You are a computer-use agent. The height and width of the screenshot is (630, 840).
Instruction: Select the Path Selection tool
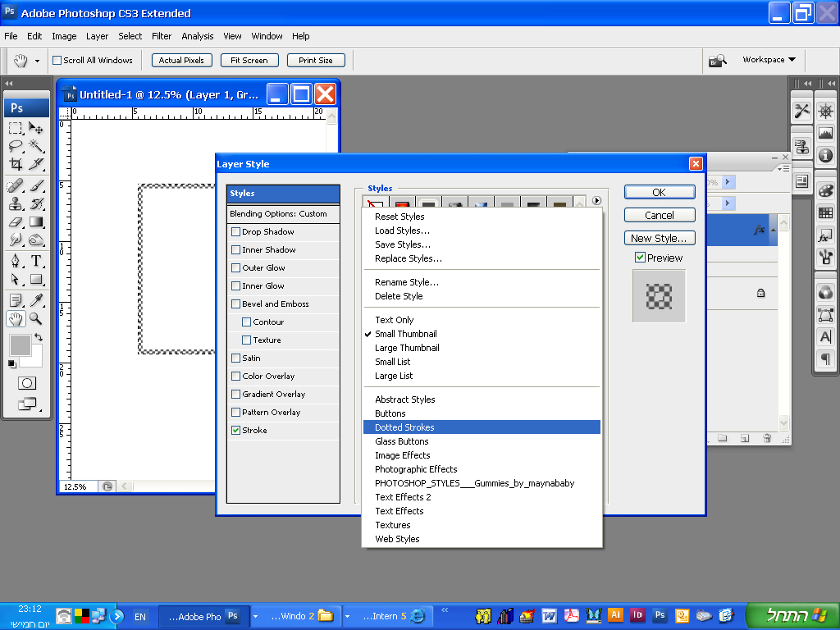tap(15, 279)
